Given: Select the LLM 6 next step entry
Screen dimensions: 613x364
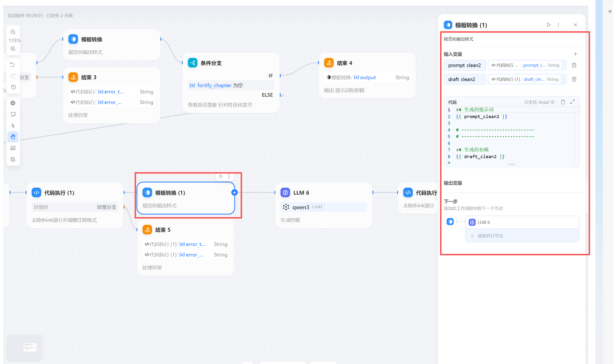Looking at the screenshot, I should pos(522,222).
